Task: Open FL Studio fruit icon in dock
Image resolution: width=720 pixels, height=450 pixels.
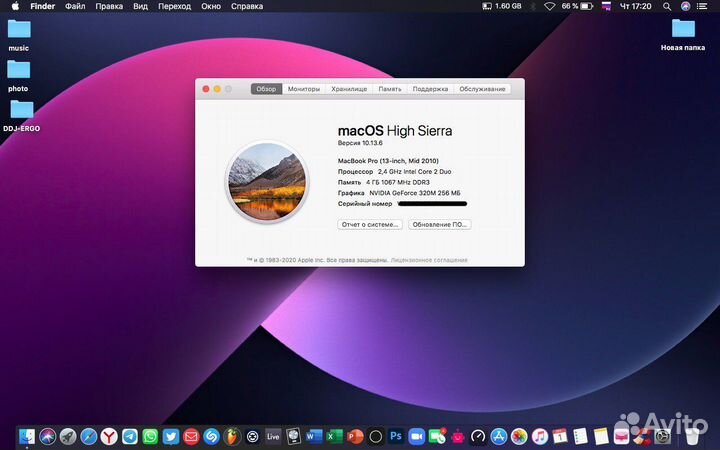Action: coord(232,436)
